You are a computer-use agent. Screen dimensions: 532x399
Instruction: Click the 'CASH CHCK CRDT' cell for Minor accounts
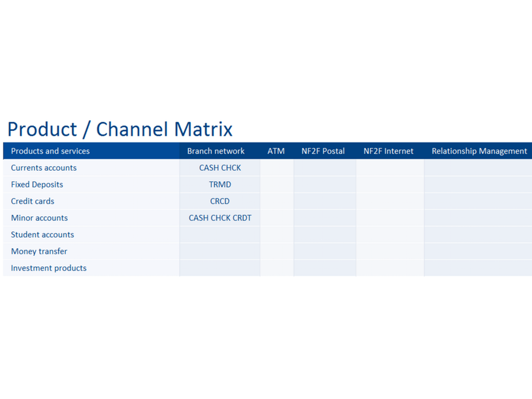pos(220,218)
